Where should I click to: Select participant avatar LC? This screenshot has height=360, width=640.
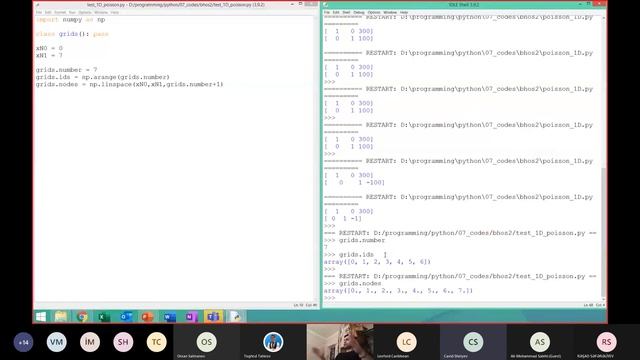[x=406, y=342]
